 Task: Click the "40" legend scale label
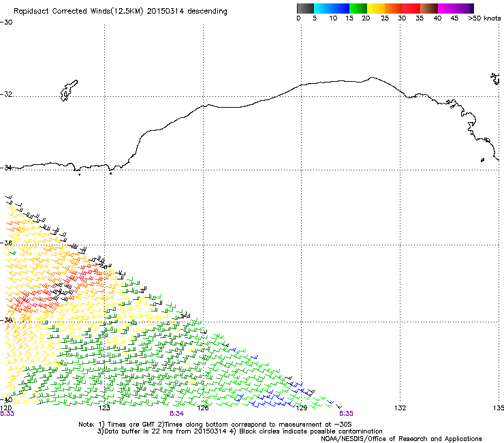click(437, 18)
